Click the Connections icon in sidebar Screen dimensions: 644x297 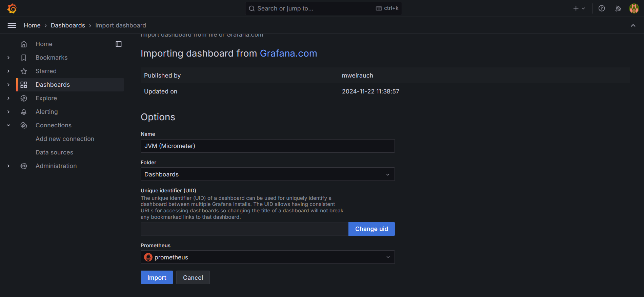tap(24, 125)
